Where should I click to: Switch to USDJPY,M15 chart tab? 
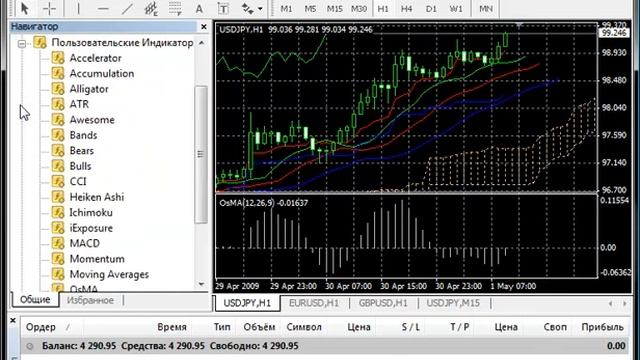pyautogui.click(x=453, y=304)
